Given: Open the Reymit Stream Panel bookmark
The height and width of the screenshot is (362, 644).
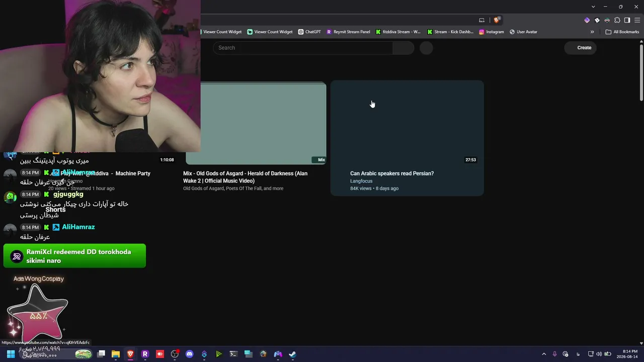Looking at the screenshot, I should (x=348, y=32).
